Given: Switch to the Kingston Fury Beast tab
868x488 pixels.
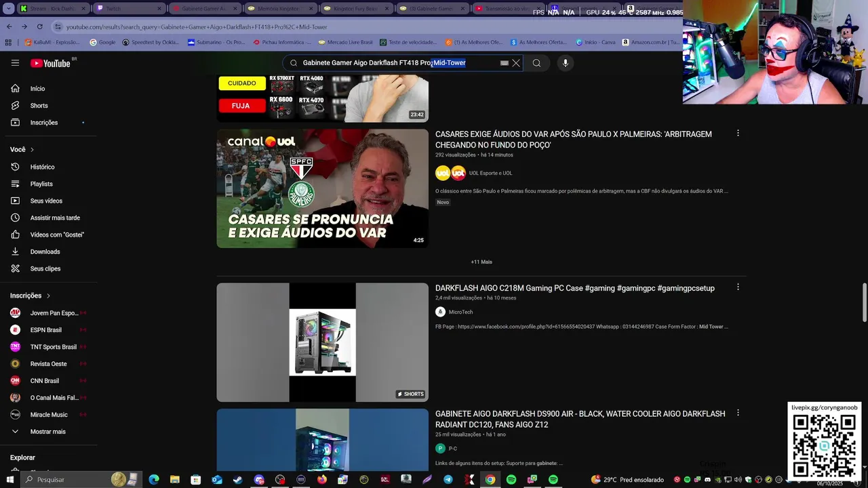Looking at the screenshot, I should point(357,9).
